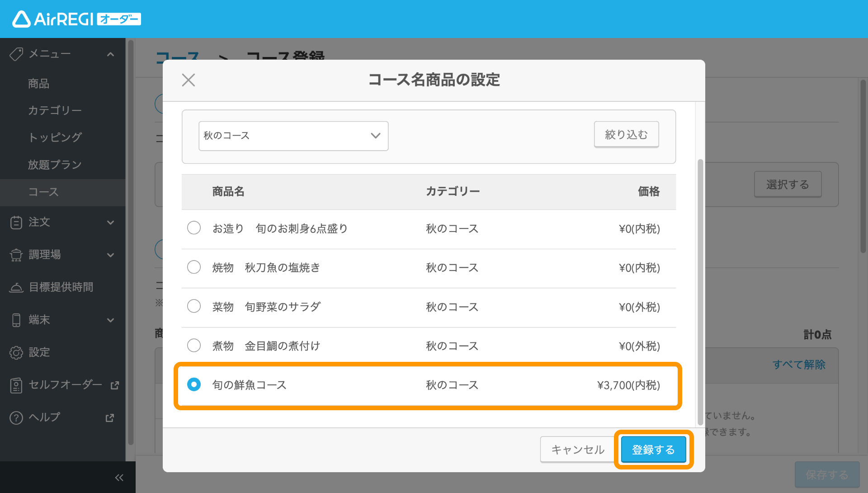Click the 絞り込む filter button

click(626, 134)
